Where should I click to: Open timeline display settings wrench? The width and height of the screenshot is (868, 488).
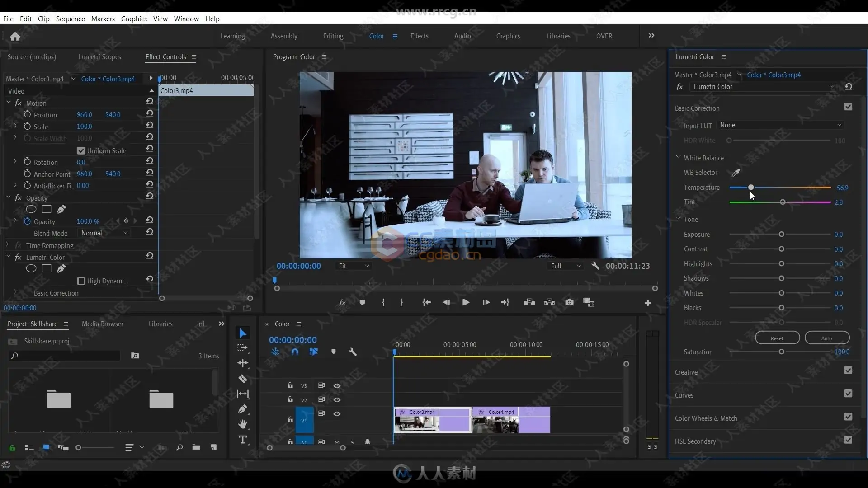coord(353,352)
